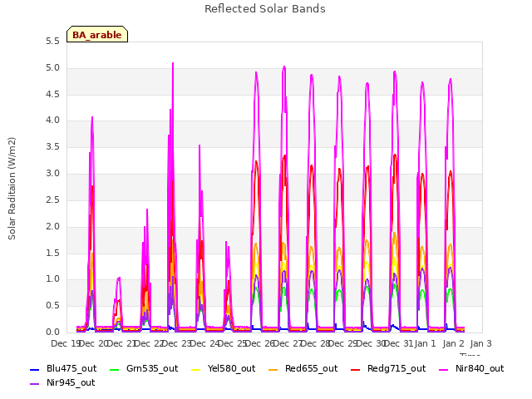
Task: Click the orange Red655_out color marker
Action: click(x=273, y=369)
